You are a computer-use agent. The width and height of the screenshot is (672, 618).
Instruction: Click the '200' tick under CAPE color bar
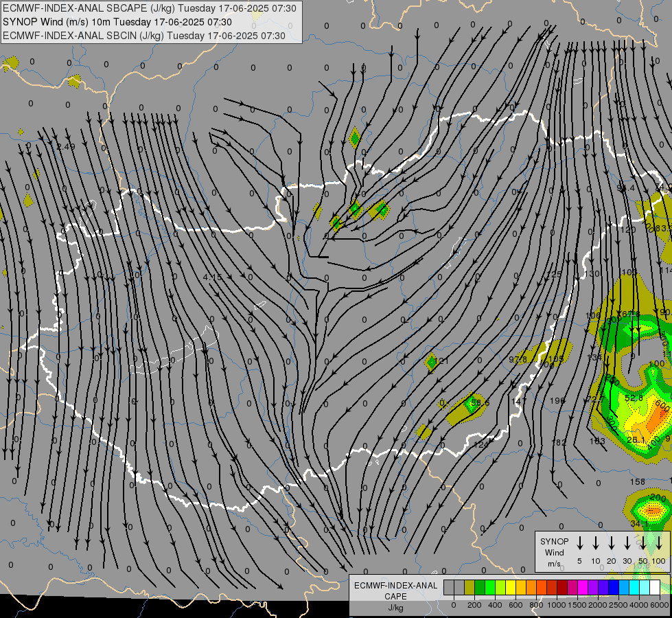click(x=474, y=605)
